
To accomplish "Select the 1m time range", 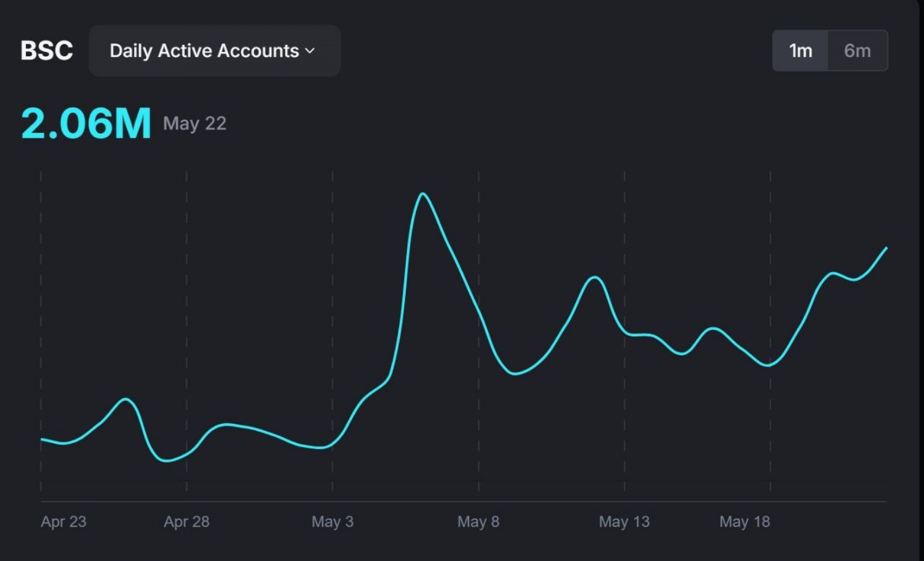I will pyautogui.click(x=800, y=51).
